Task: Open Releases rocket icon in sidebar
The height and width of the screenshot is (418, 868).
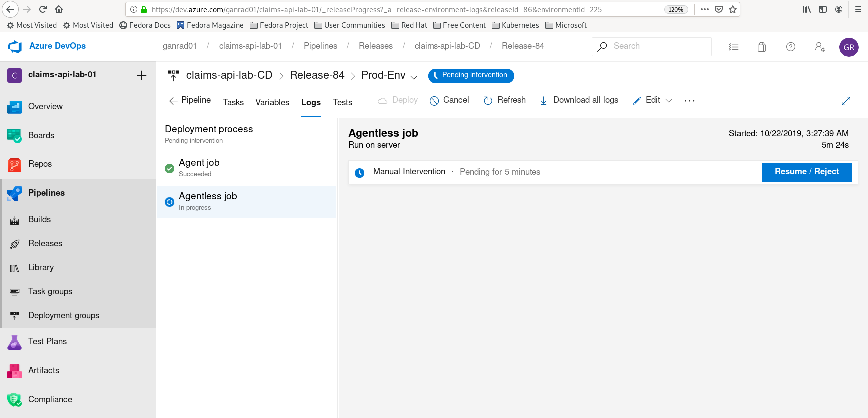Action: pyautogui.click(x=14, y=244)
